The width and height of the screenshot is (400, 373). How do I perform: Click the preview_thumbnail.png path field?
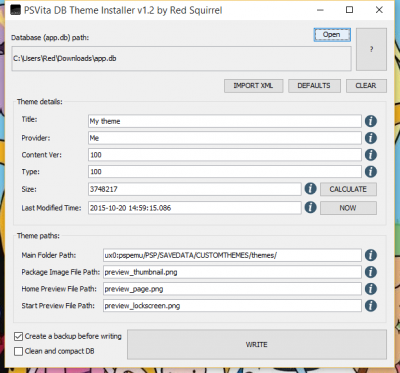pos(232,272)
